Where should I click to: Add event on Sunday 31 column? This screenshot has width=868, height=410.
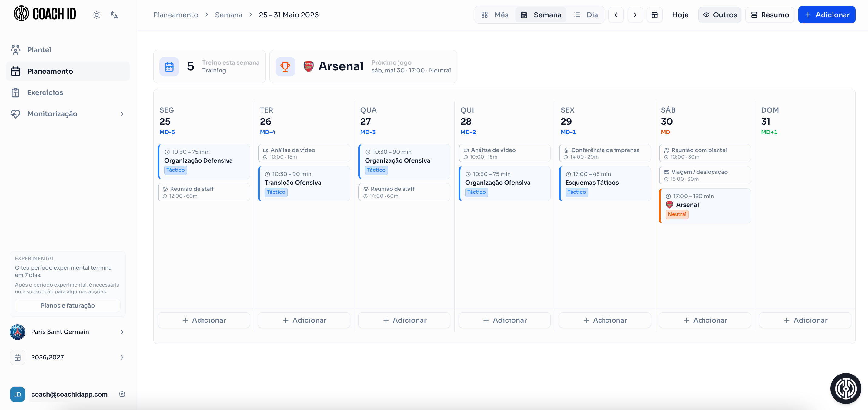click(805, 320)
